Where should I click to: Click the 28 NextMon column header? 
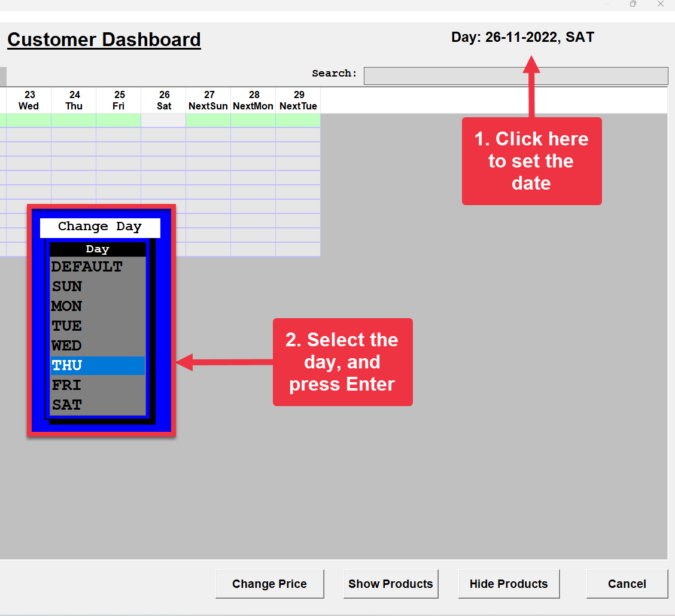(x=253, y=100)
